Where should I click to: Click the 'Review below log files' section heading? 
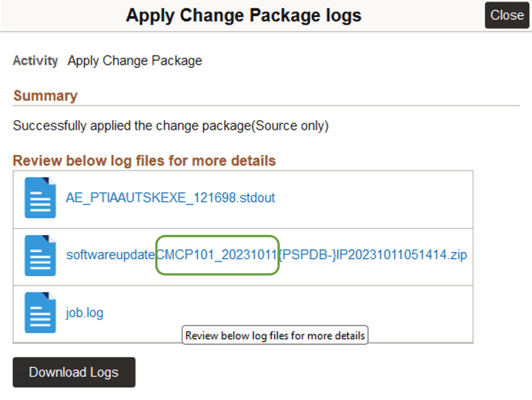tap(144, 160)
